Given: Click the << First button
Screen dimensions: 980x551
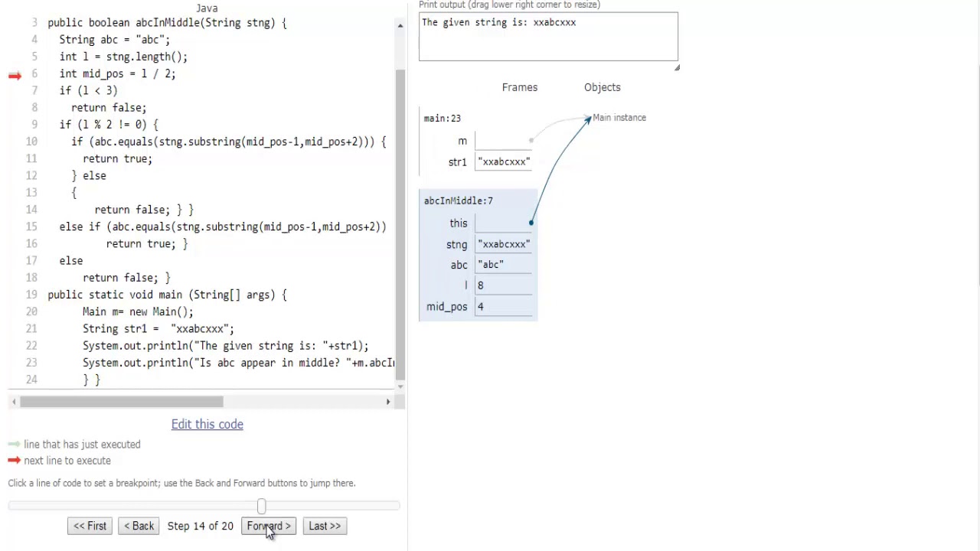Looking at the screenshot, I should point(90,526).
